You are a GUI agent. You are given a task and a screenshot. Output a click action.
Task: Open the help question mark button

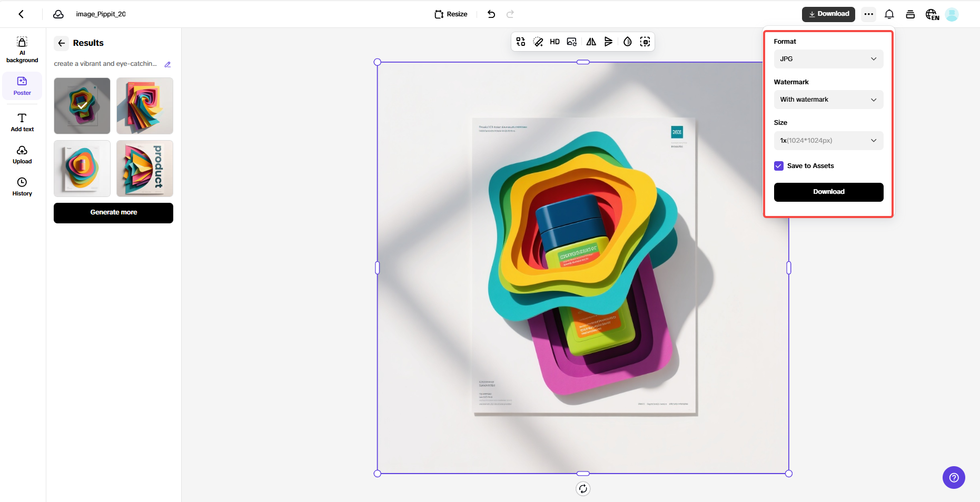[x=953, y=478]
